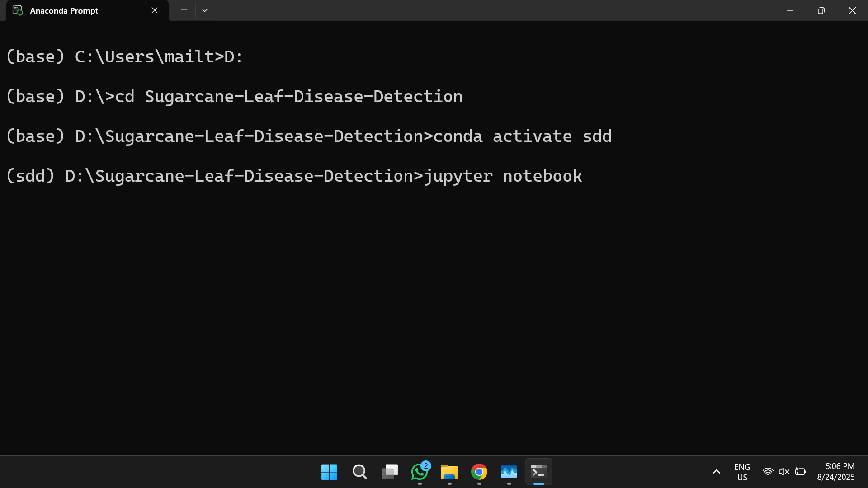Minimize the terminal window
Image resolution: width=868 pixels, height=488 pixels.
[x=790, y=10]
